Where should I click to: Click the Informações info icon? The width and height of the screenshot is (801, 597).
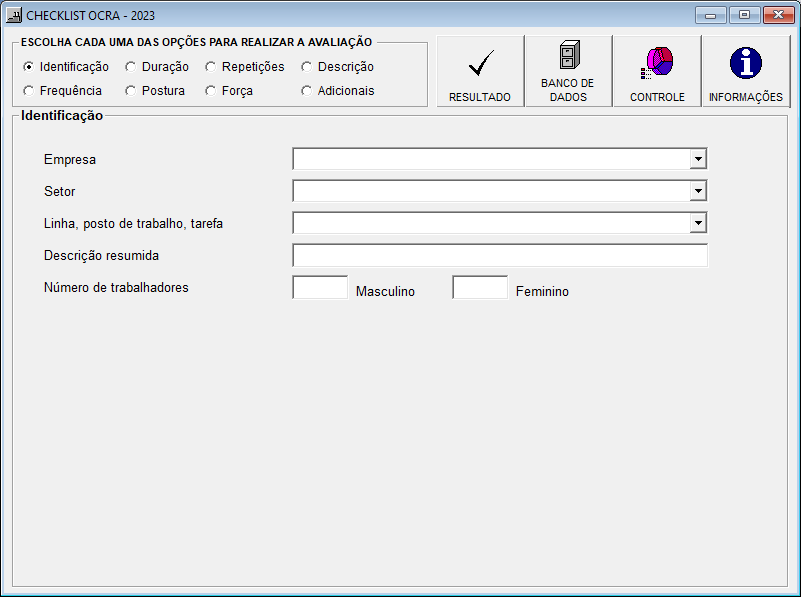[x=745, y=64]
